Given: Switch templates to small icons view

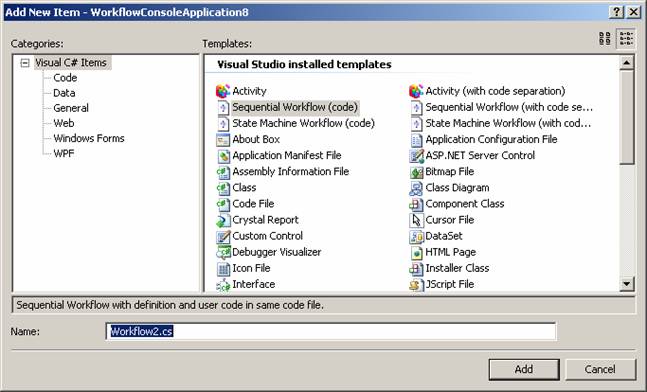Looking at the screenshot, I should [626, 39].
